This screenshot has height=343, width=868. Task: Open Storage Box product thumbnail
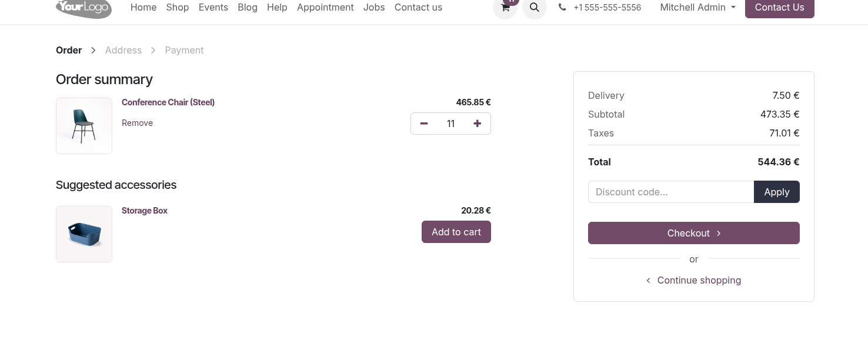point(84,234)
